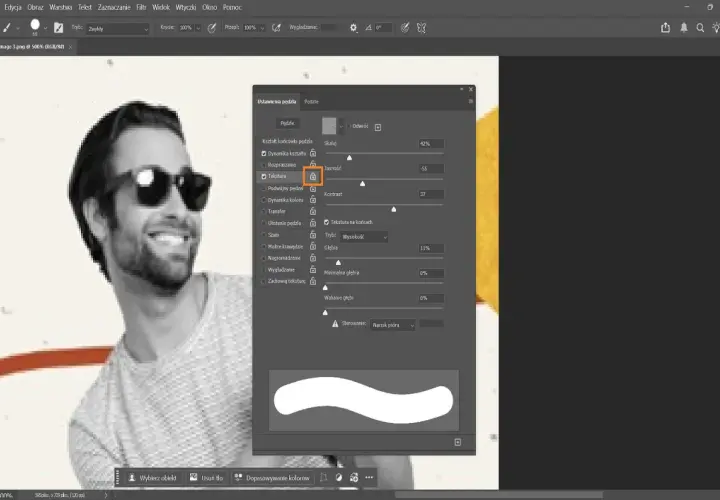Click the Search magnifier icon
Screen dimensions: 720x500
[x=700, y=28]
